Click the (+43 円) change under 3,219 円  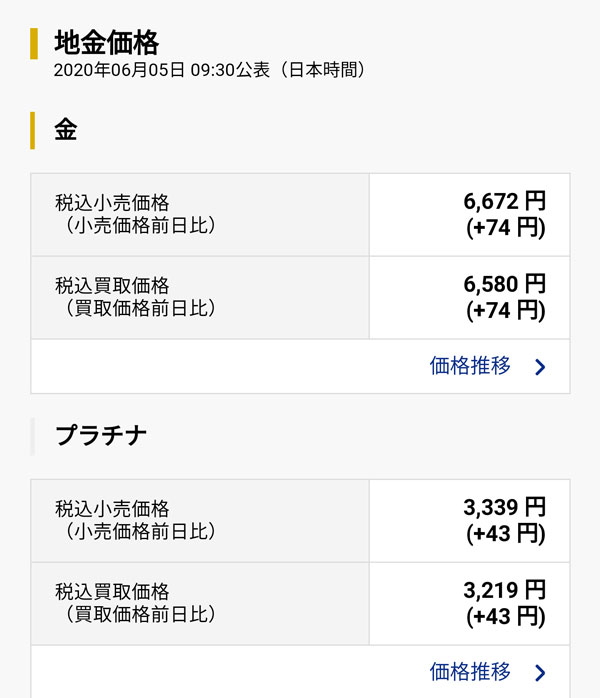[506, 617]
